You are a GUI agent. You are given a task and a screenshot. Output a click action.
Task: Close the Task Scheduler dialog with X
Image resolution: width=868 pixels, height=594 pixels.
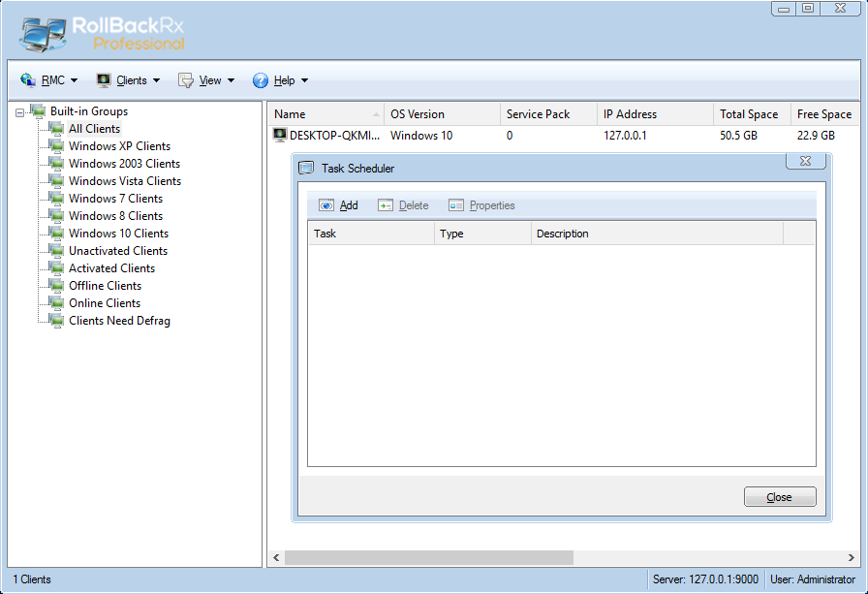[805, 162]
